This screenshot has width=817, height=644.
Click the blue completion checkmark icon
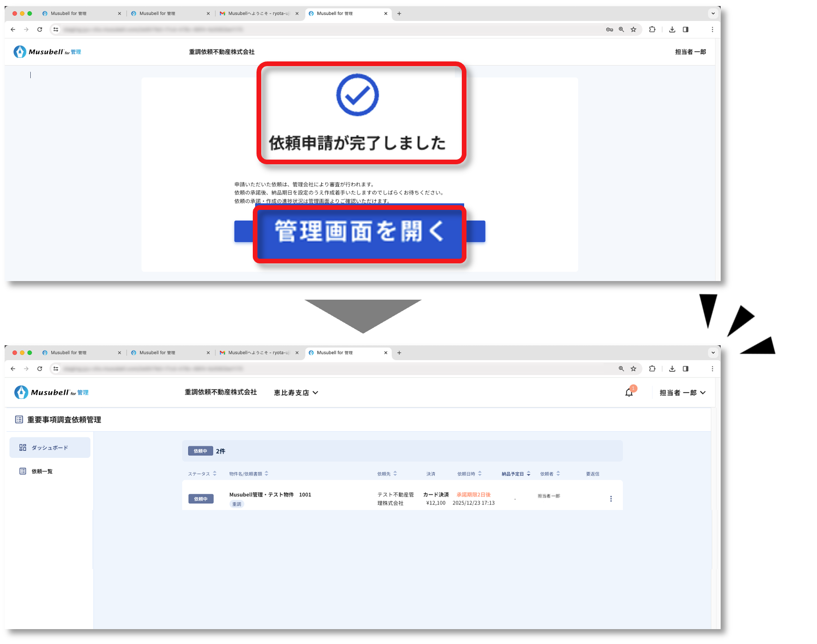358,95
